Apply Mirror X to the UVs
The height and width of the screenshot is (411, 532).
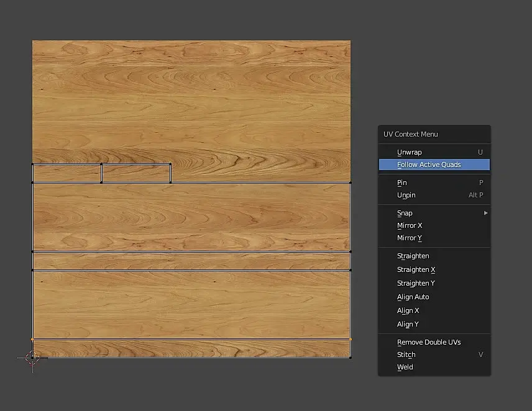coord(410,225)
